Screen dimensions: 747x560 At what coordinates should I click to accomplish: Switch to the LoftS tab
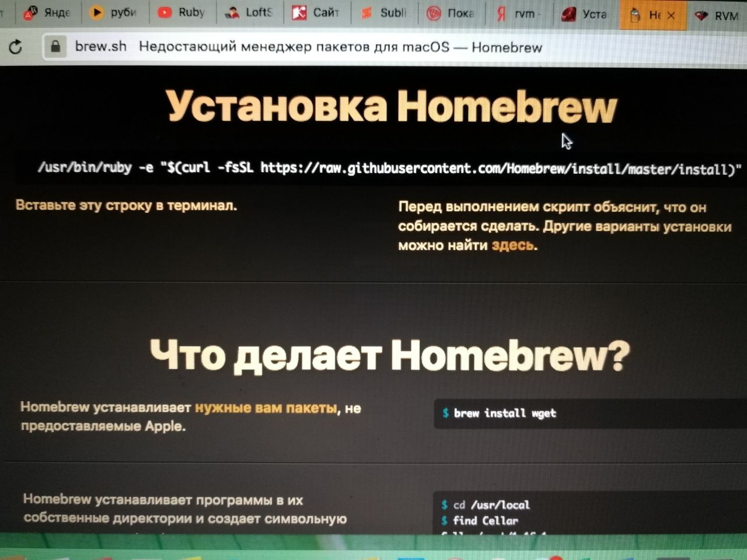(x=249, y=12)
